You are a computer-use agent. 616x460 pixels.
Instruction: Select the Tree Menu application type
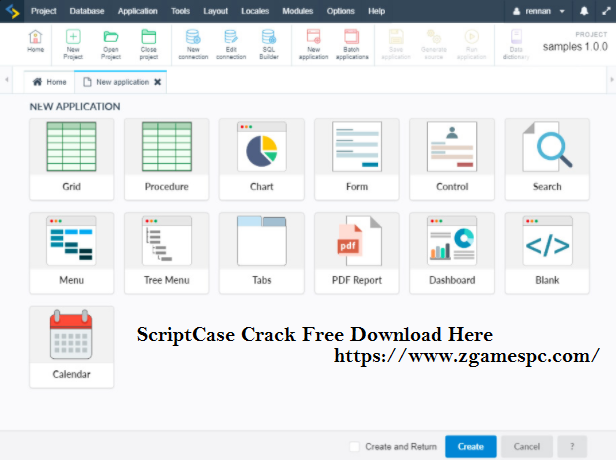(167, 253)
